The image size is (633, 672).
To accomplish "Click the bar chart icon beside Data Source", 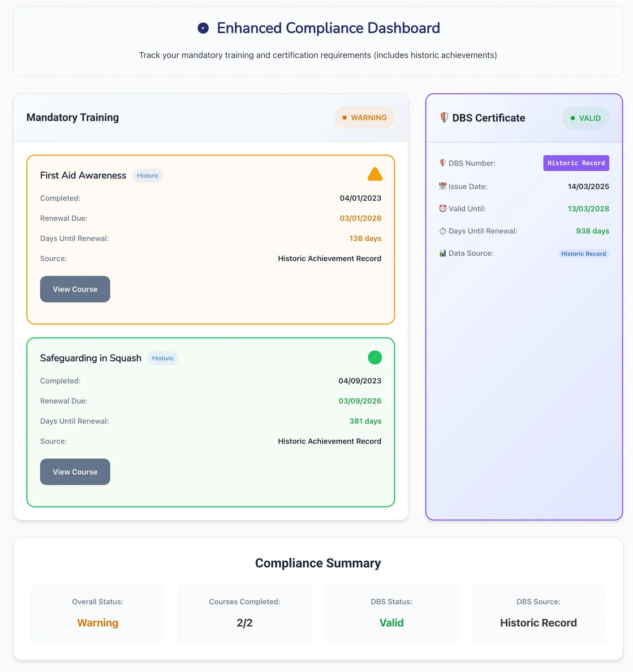I will [443, 253].
